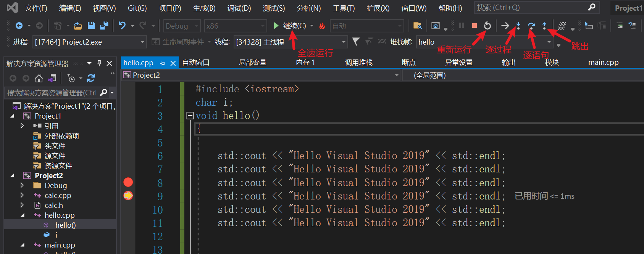Switch to the main.cpp tab
This screenshot has height=254, width=644.
click(603, 63)
